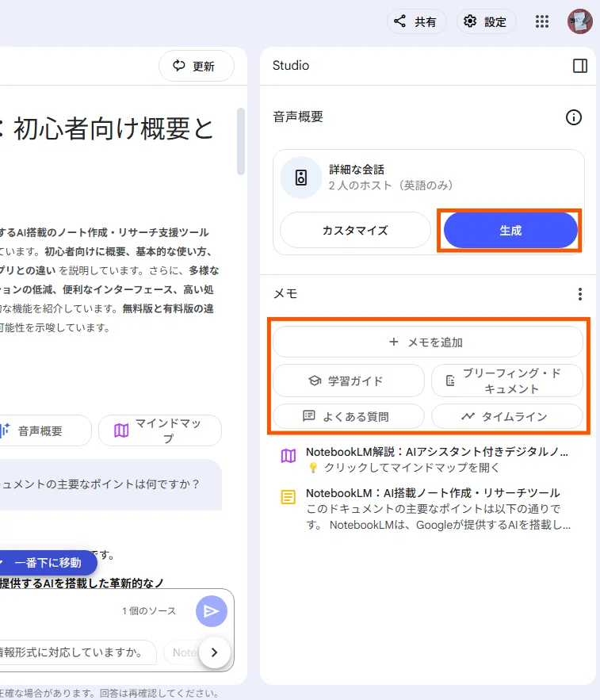Image resolution: width=600 pixels, height=700 pixels.
Task: Click the Share (共有) button
Action: (417, 21)
